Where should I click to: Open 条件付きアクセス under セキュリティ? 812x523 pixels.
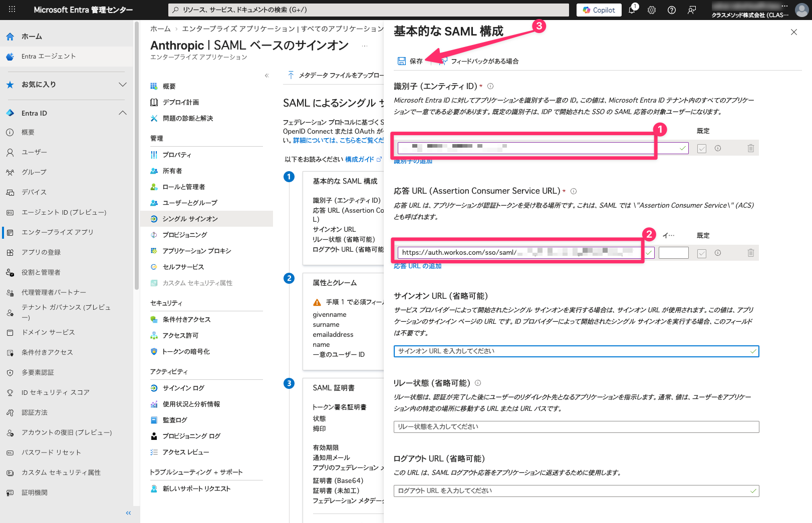pos(186,319)
